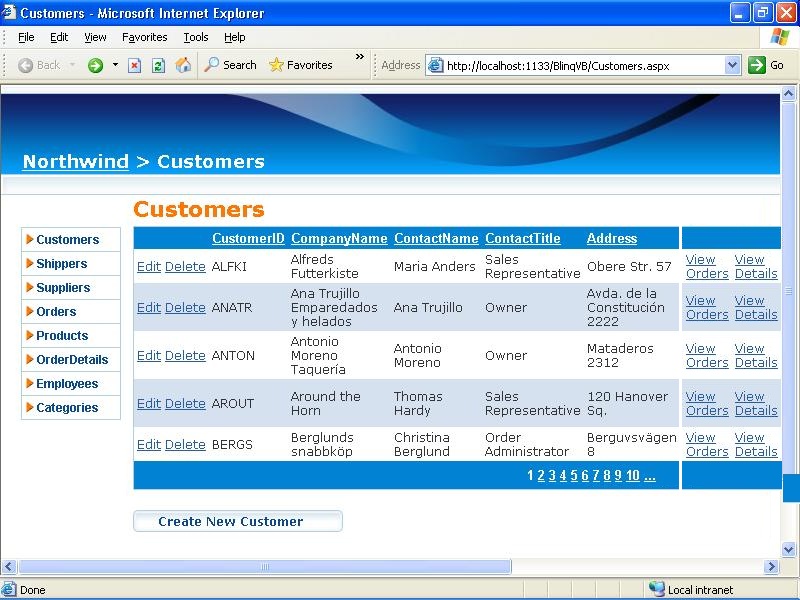Select OrderDetails in the side navigation
The image size is (800, 600).
click(71, 359)
